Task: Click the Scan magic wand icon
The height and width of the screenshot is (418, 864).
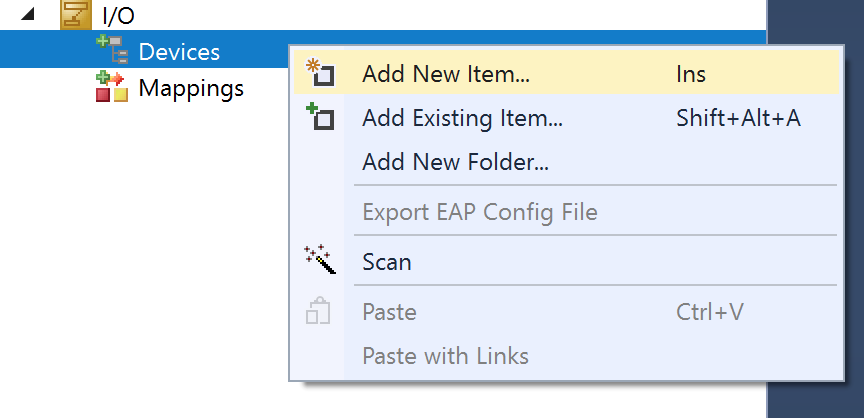Action: (x=320, y=260)
